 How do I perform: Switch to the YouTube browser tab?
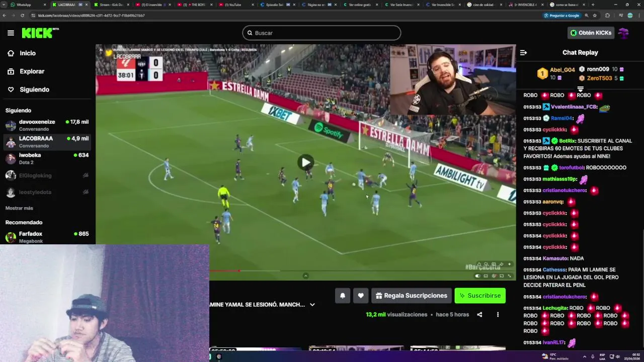[235, 5]
